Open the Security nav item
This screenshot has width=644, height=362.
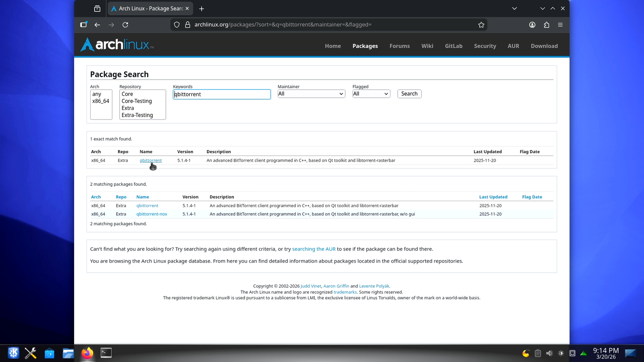485,46
